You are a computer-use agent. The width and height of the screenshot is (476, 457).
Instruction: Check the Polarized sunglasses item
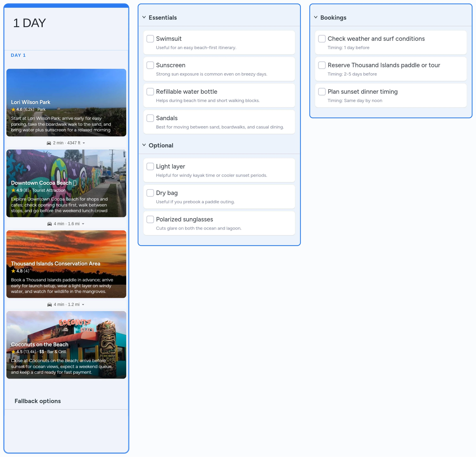pos(150,219)
